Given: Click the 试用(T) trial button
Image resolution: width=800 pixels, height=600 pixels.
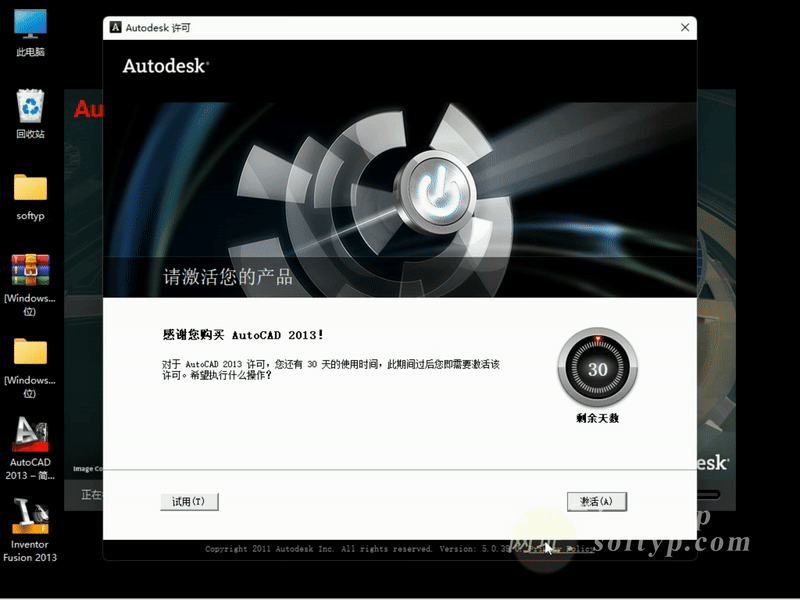Looking at the screenshot, I should coord(189,502).
